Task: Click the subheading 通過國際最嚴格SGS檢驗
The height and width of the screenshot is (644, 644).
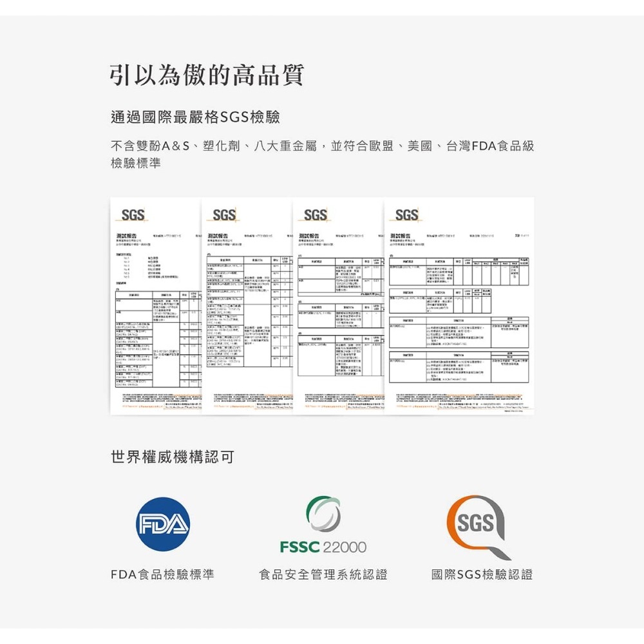Action: tap(195, 117)
